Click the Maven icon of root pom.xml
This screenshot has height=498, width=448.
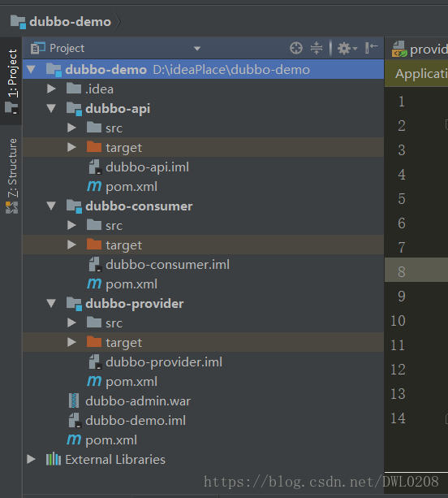point(74,440)
